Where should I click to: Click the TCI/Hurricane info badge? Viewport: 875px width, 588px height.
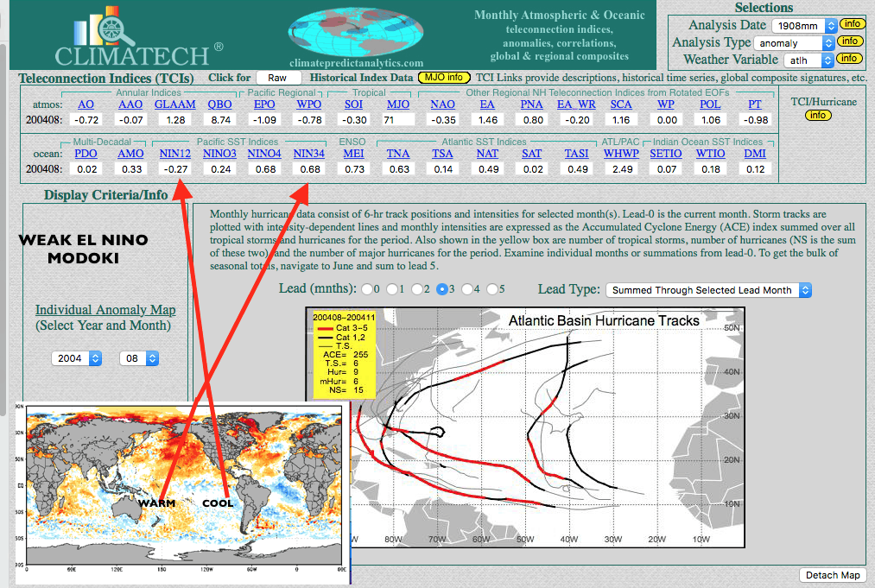coord(818,115)
